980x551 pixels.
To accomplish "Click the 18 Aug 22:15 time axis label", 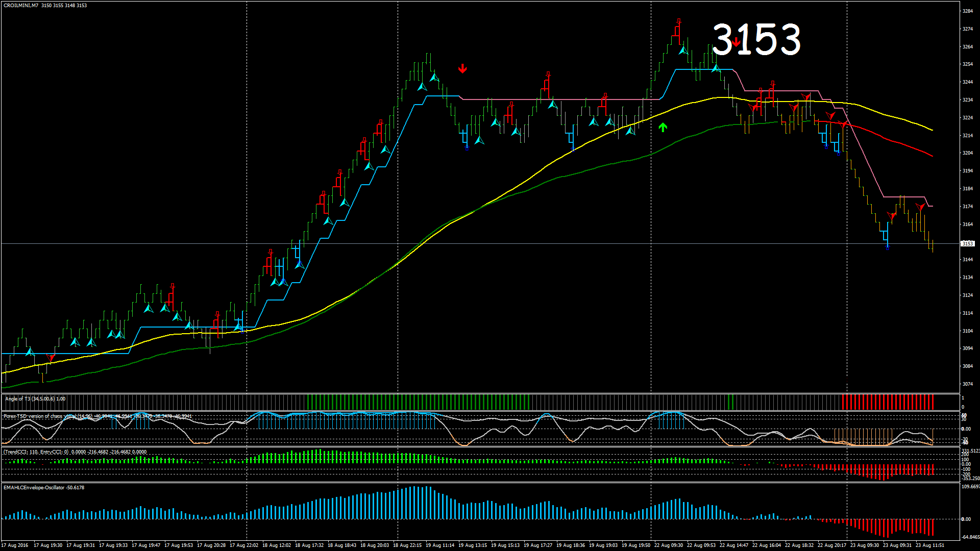I will [x=407, y=545].
